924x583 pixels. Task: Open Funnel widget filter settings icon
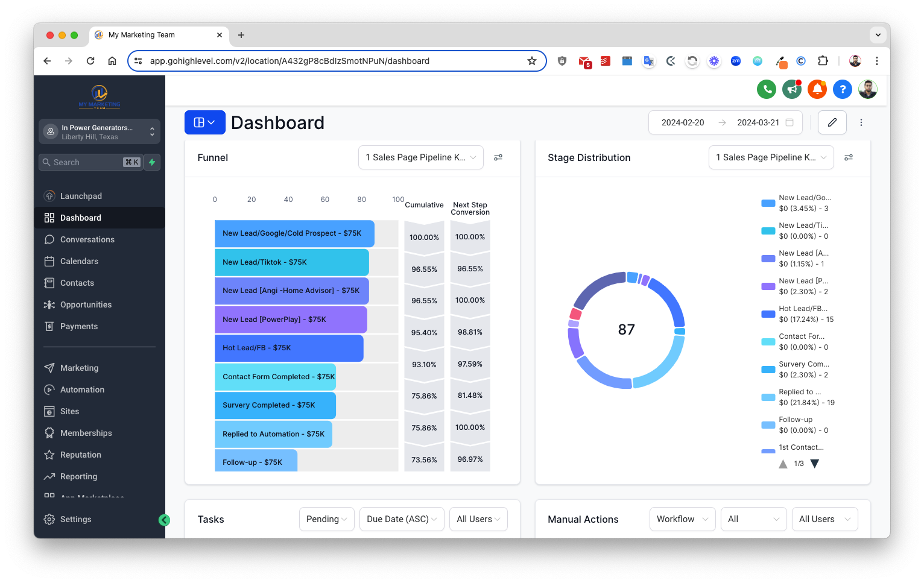[x=498, y=157]
